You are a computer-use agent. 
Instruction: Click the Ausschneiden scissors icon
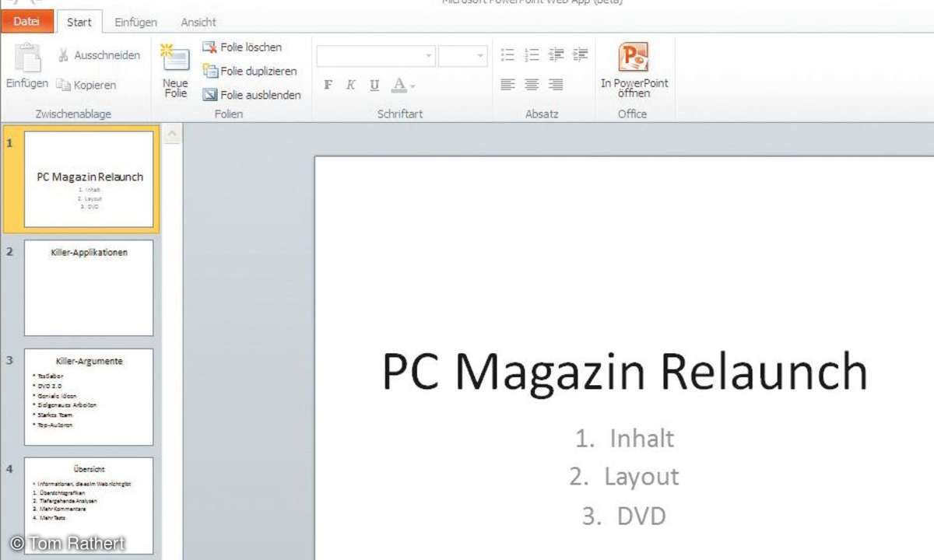pos(64,55)
